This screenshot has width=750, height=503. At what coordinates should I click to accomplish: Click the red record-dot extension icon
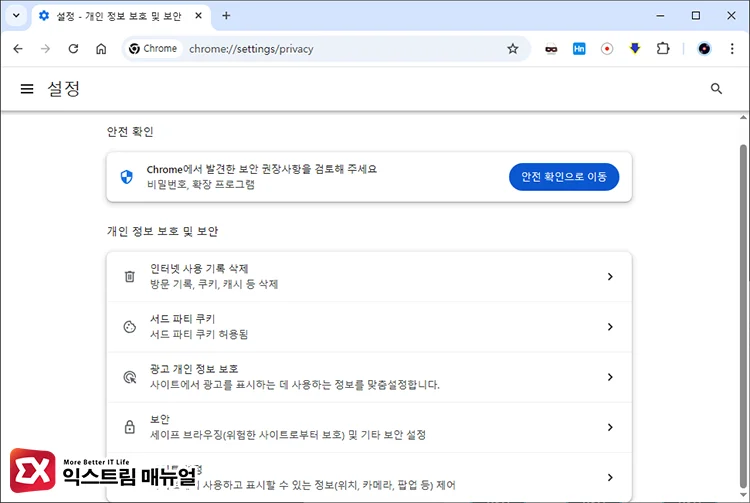pos(607,49)
